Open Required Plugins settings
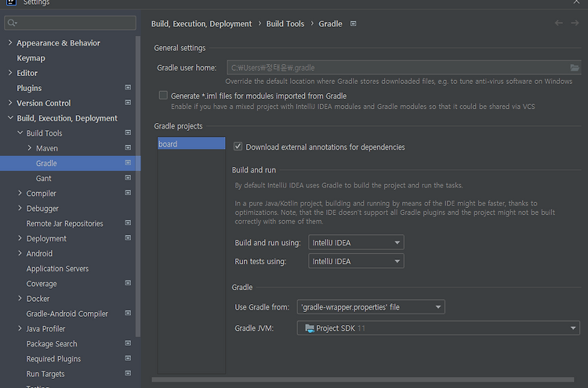The height and width of the screenshot is (388, 588). [x=53, y=359]
